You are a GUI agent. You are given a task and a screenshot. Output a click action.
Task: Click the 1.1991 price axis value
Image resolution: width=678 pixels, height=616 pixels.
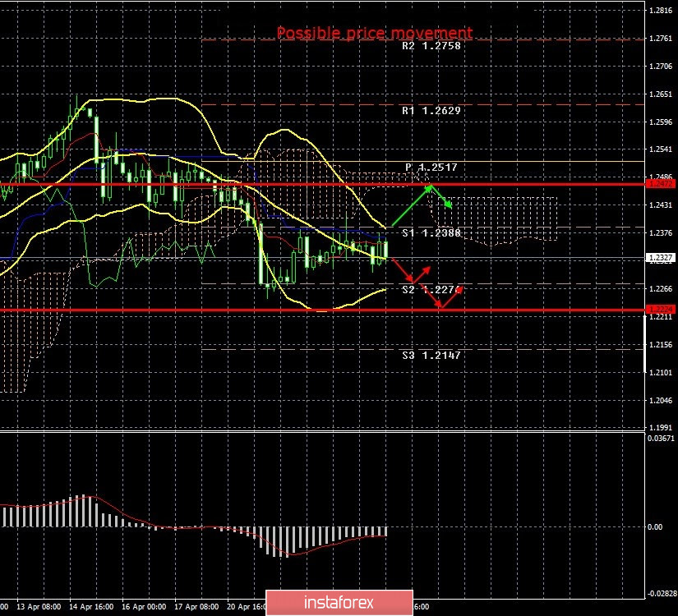tap(661, 428)
